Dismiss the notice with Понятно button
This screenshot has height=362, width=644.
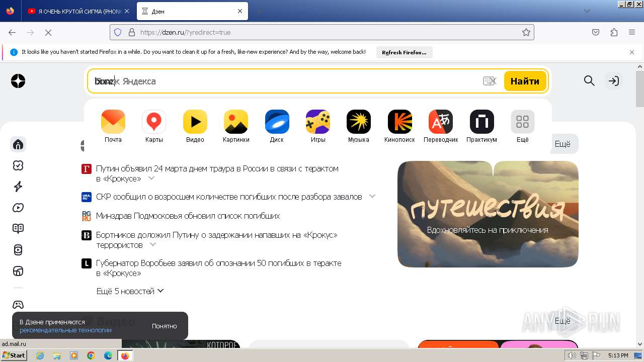coord(165,326)
